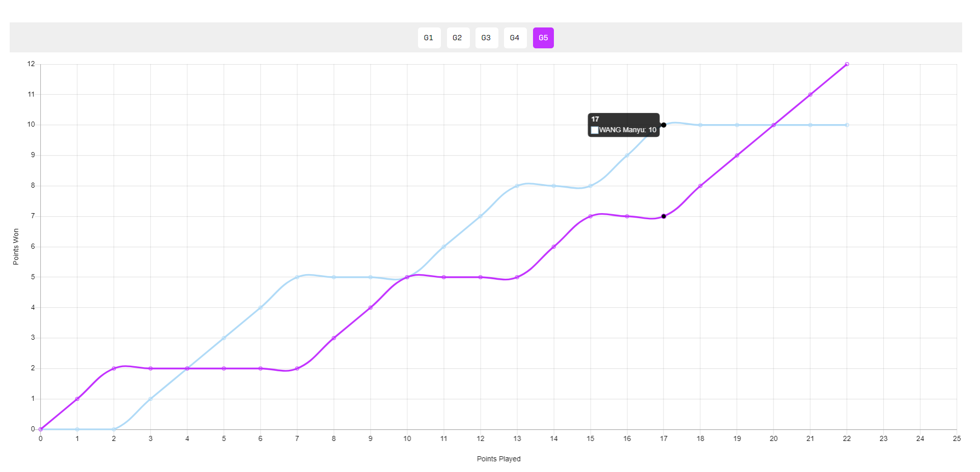Click the black highlighted purple-line point at 17
The width and height of the screenshot is (980, 472).
point(663,216)
